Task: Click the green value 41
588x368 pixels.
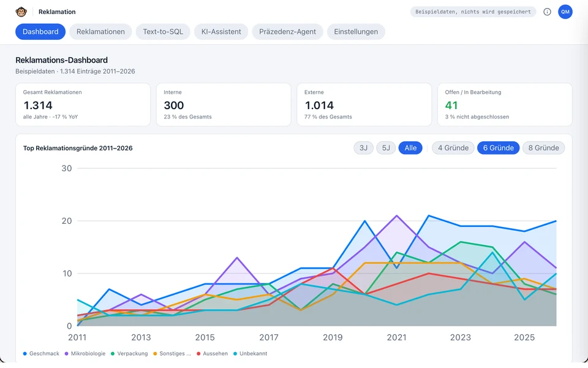Action: click(x=451, y=105)
